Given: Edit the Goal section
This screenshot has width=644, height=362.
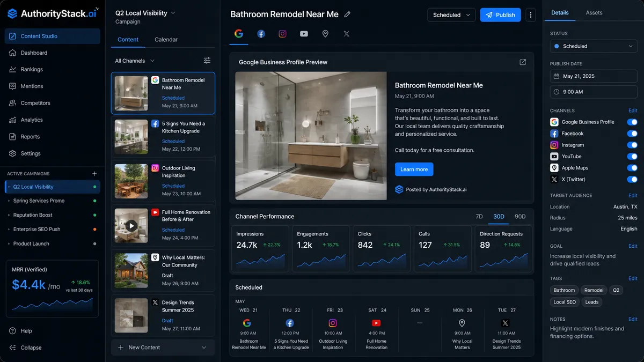Looking at the screenshot, I should 633,245.
